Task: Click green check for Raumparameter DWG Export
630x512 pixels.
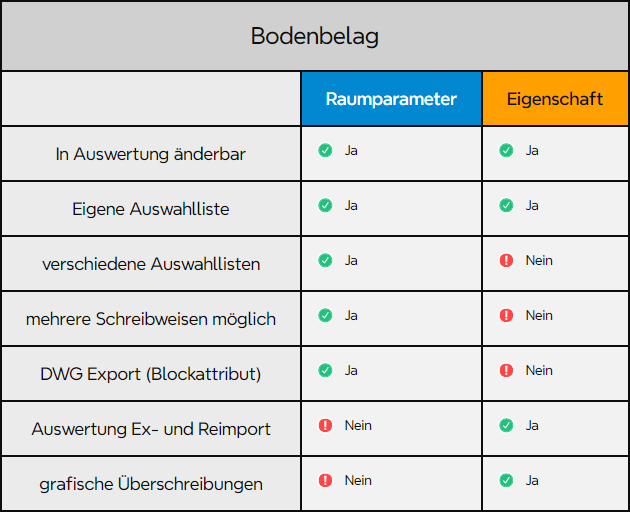Action: coord(325,370)
